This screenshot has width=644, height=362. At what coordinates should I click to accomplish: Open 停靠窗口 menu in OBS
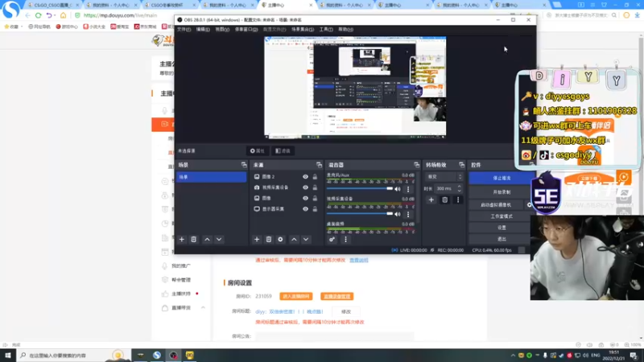[246, 30]
